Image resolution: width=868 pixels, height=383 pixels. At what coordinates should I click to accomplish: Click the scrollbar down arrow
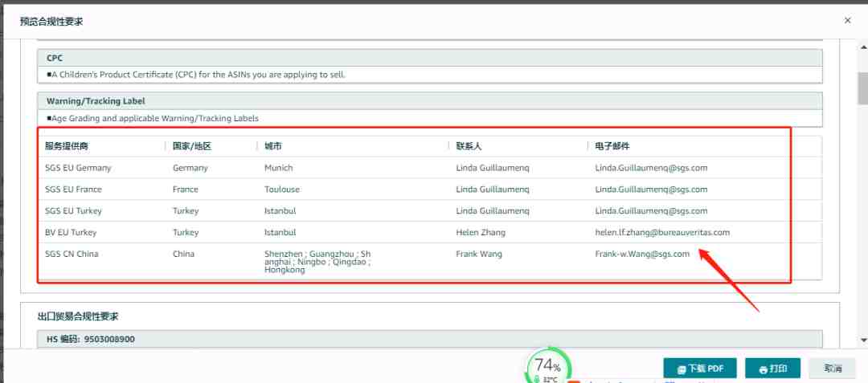tap(862, 340)
